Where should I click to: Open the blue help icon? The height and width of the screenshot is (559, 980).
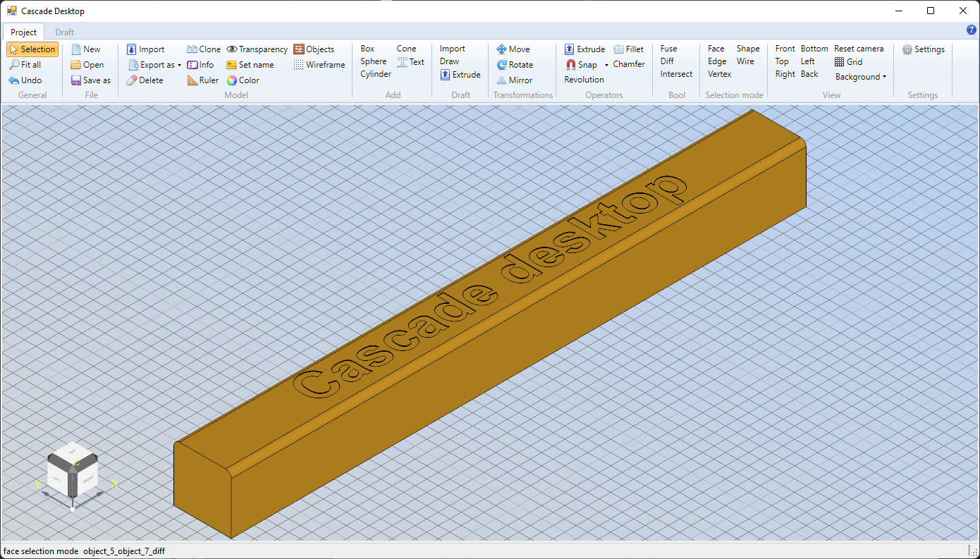[972, 30]
